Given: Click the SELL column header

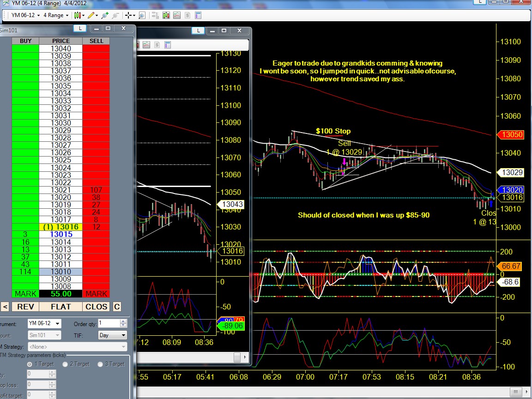Looking at the screenshot, I should (96, 41).
